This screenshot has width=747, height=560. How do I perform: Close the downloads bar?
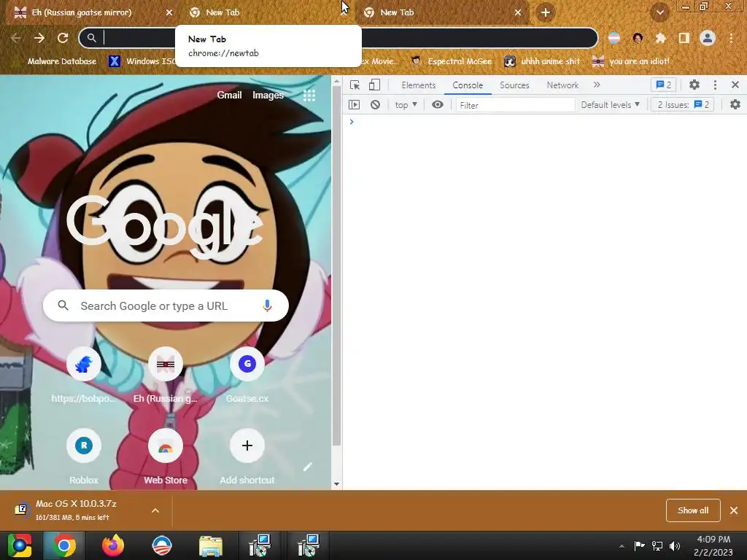(734, 510)
